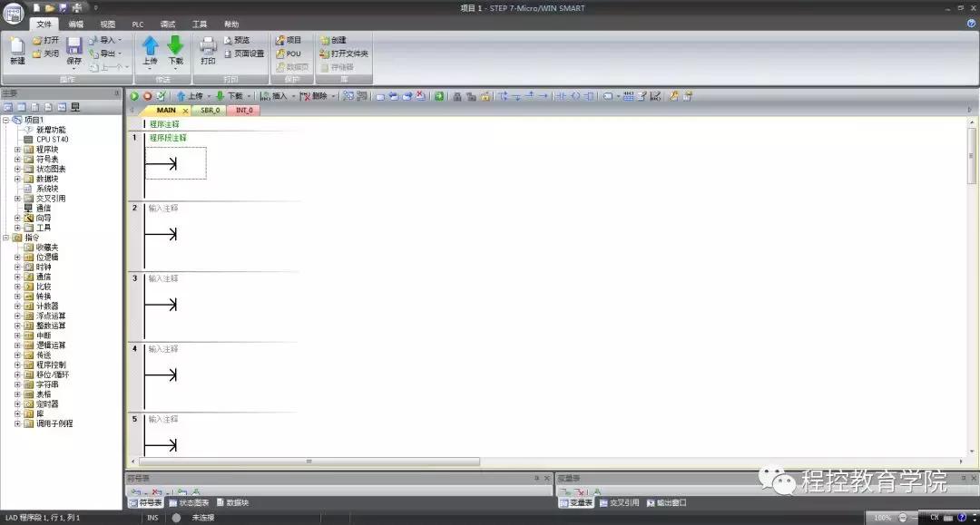Click 插入 insert button in editor toolbar
The height and width of the screenshot is (525, 980).
(274, 96)
